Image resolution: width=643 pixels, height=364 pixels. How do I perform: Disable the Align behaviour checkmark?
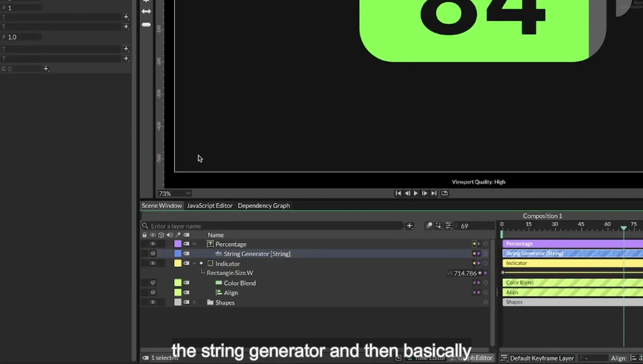153,292
